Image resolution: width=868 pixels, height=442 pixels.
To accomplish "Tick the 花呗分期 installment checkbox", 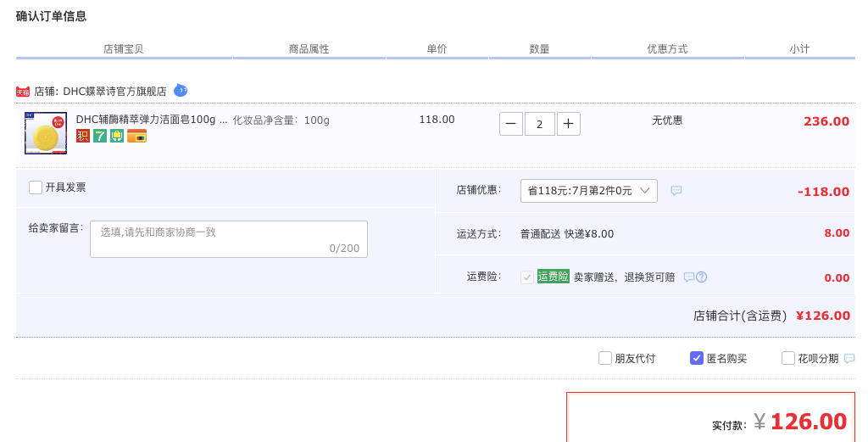I will point(788,358).
